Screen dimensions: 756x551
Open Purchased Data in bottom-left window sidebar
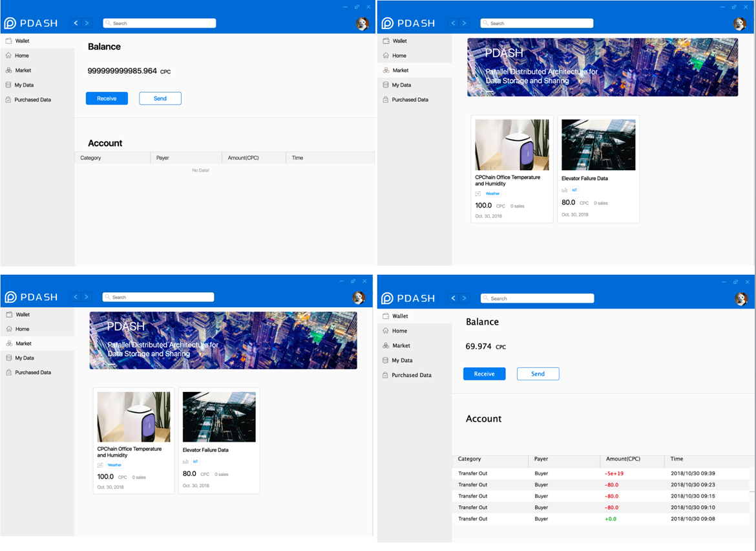click(37, 373)
